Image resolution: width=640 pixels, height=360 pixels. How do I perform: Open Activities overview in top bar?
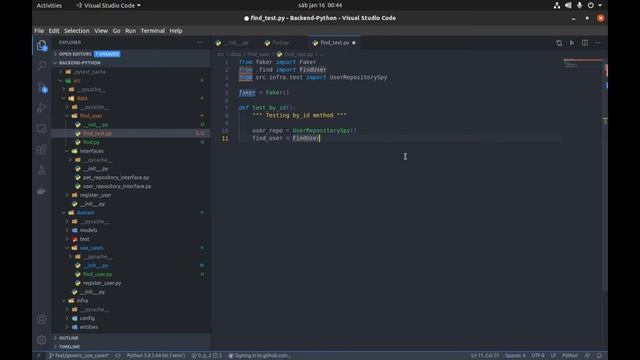pos(49,5)
